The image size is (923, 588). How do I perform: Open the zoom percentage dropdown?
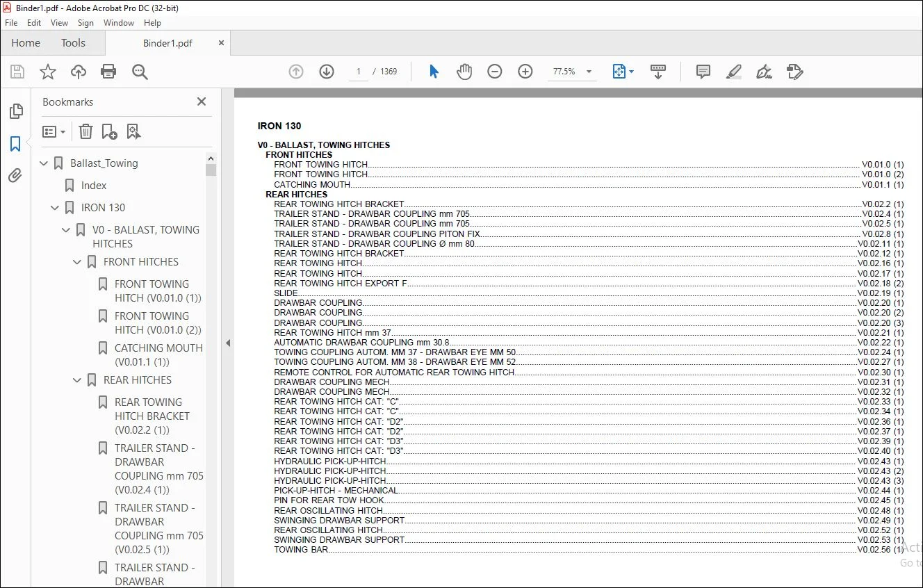[589, 72]
